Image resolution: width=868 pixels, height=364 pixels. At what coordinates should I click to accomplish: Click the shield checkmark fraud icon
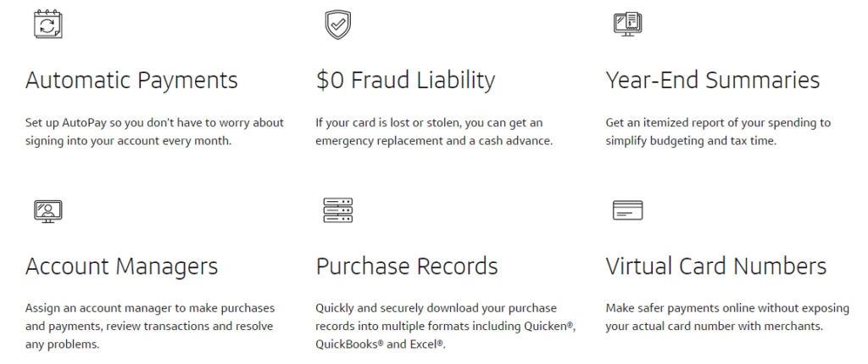point(338,24)
